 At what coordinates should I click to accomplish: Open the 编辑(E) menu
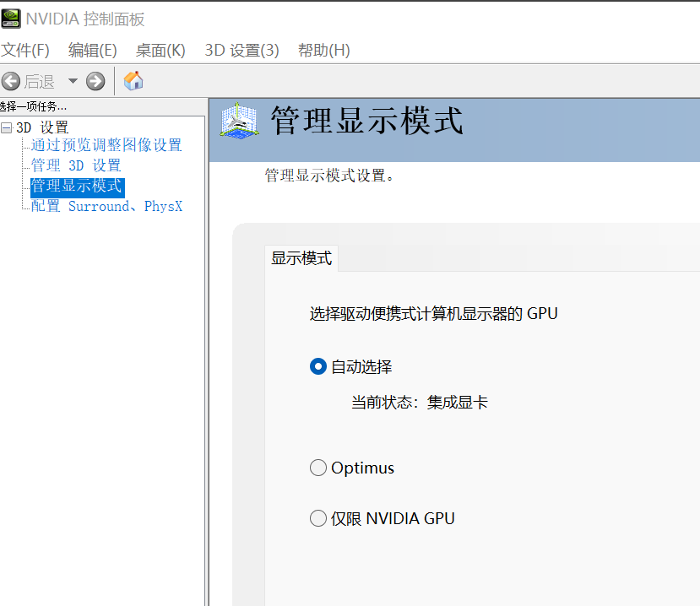[92, 50]
